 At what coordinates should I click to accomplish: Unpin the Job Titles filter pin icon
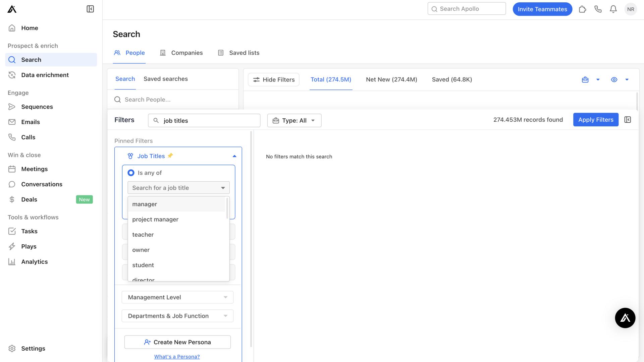click(170, 156)
